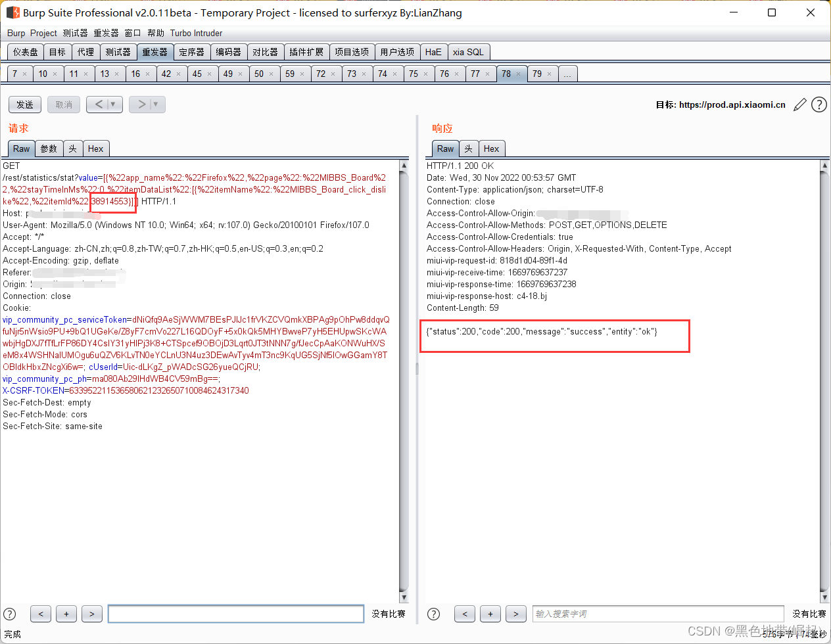This screenshot has height=644, width=831.
Task: Open help icon next to target
Action: (819, 104)
